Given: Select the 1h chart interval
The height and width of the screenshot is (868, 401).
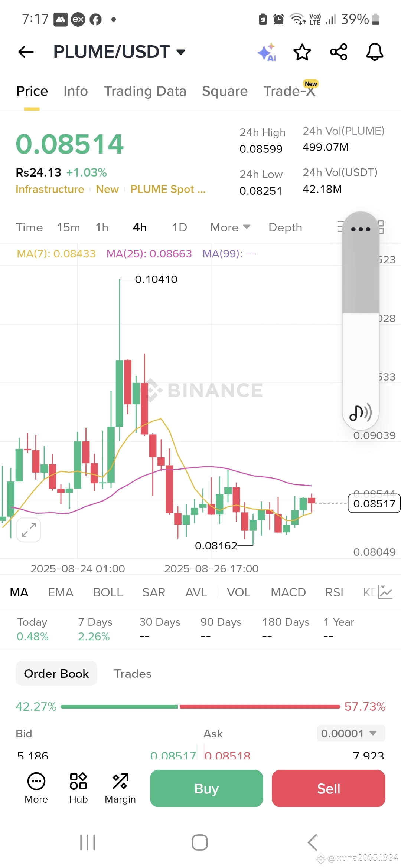Looking at the screenshot, I should (x=102, y=227).
